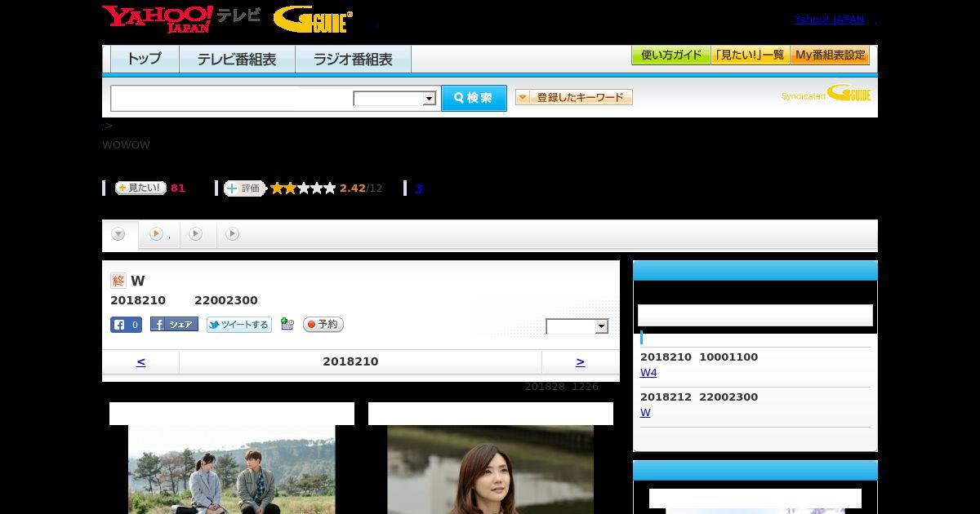Screen dimensions: 980x514
Task: Click the white input box in the sidebar panel
Action: (x=755, y=315)
